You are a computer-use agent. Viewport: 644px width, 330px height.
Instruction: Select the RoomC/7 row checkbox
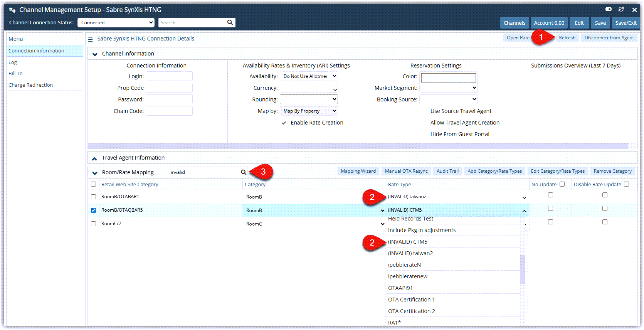(x=93, y=224)
